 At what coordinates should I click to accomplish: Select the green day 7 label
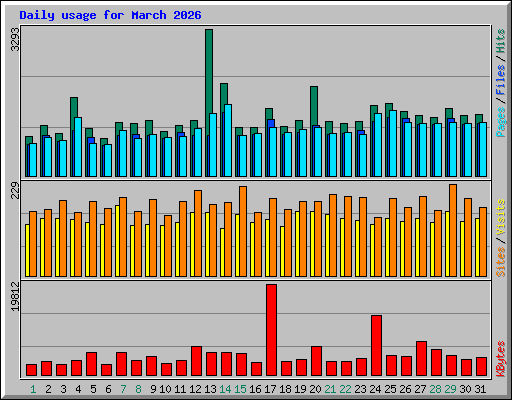123,389
